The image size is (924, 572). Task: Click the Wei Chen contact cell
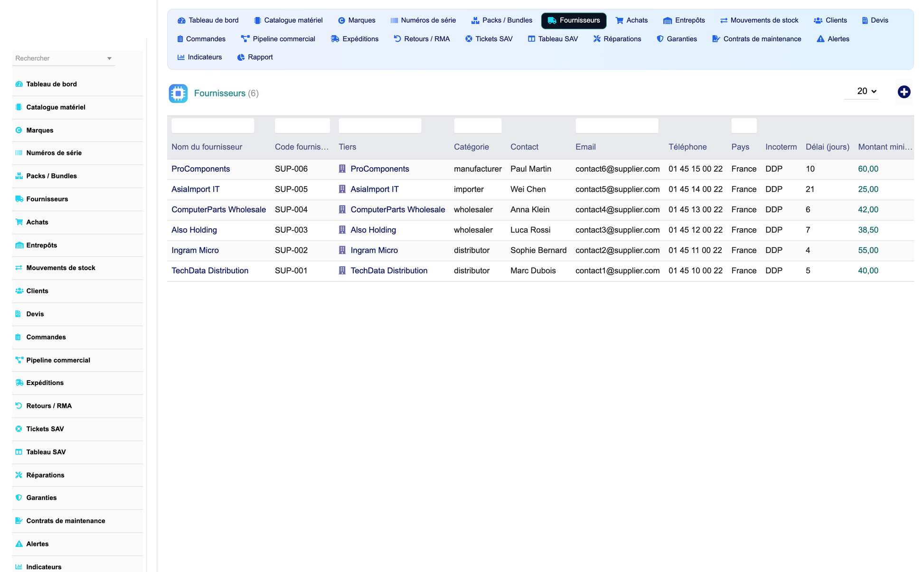tap(528, 189)
